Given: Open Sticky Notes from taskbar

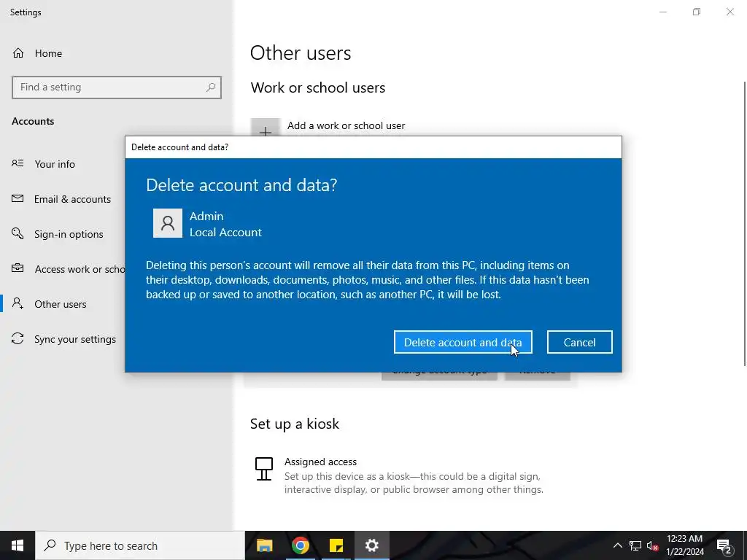Looking at the screenshot, I should click(336, 545).
